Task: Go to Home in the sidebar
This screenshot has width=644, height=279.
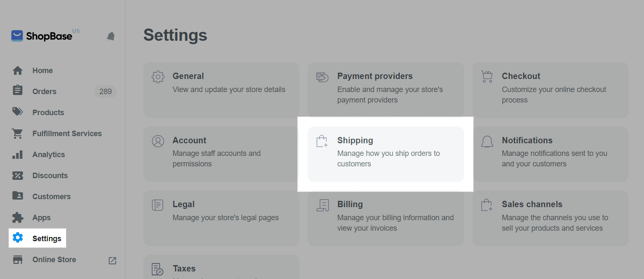Action: (42, 71)
